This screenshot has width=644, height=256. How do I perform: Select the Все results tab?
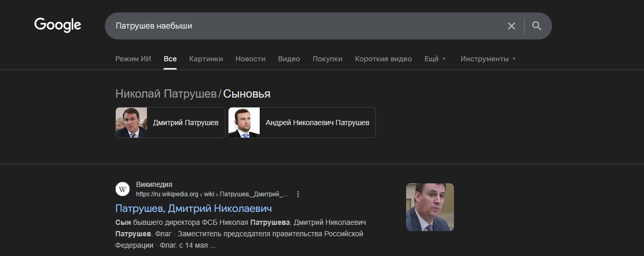pyautogui.click(x=170, y=59)
